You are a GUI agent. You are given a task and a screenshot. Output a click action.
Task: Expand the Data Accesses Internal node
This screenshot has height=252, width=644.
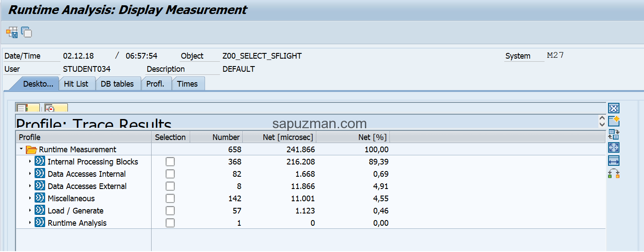(30, 174)
